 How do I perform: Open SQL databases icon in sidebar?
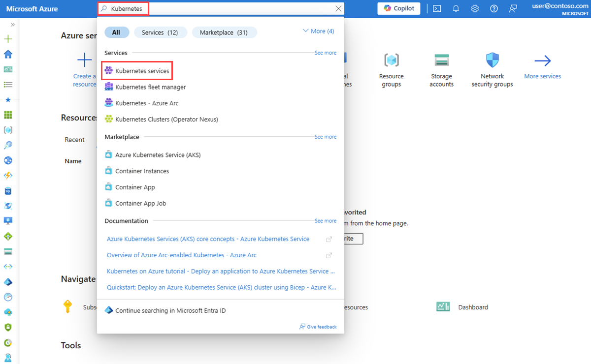point(8,191)
